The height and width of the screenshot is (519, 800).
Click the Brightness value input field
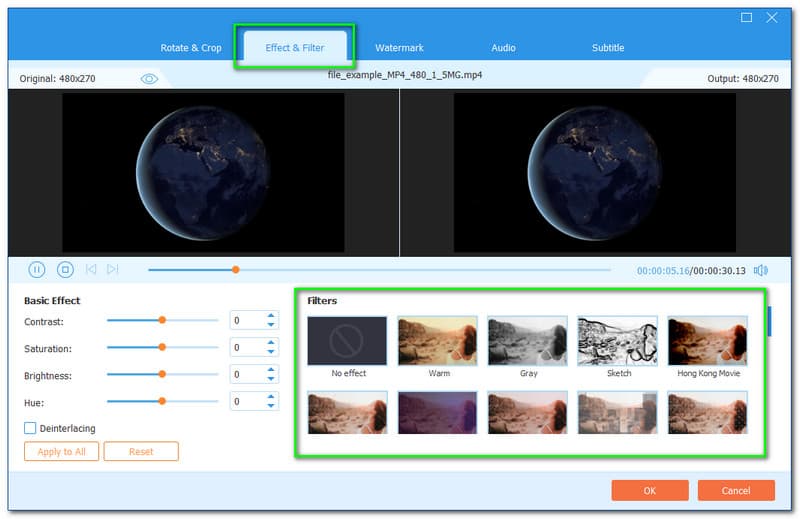246,374
